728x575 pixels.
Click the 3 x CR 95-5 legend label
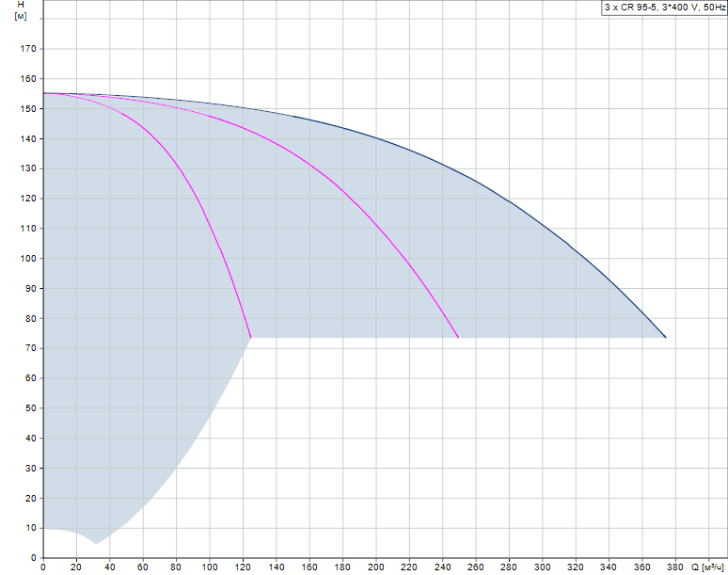pyautogui.click(x=664, y=8)
